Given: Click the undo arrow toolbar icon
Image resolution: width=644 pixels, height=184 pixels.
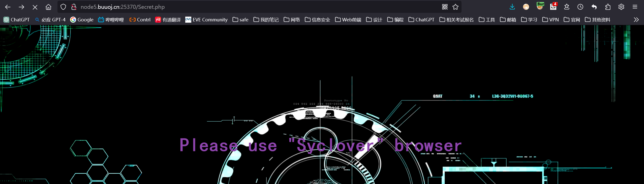Looking at the screenshot, I should (594, 7).
